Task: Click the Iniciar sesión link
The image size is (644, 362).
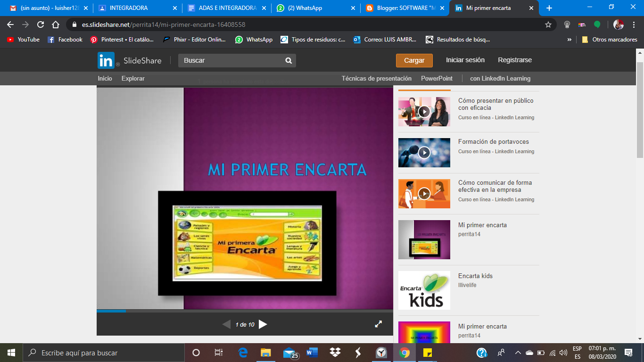Action: click(x=465, y=60)
